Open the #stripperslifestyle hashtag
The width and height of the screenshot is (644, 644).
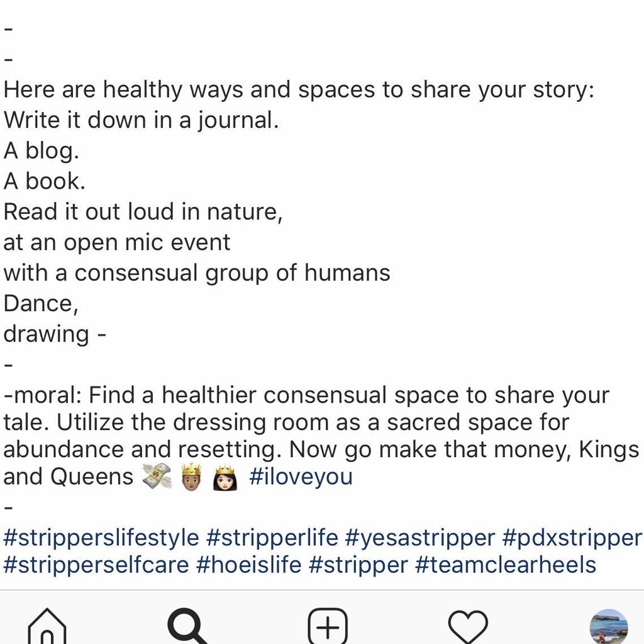(101, 538)
